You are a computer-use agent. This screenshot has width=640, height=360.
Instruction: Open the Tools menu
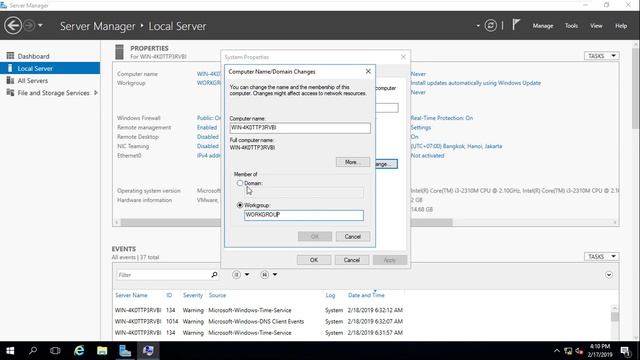571,26
